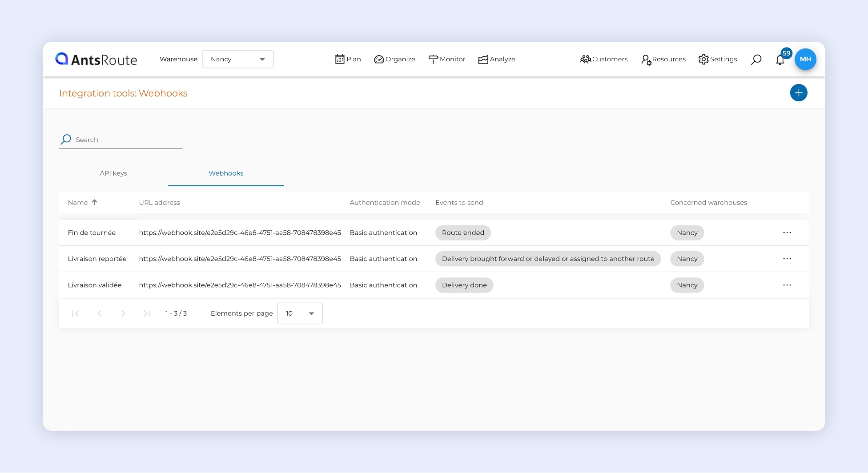Image resolution: width=868 pixels, height=473 pixels.
Task: Open more options for Fin de tournée
Action: click(x=787, y=233)
